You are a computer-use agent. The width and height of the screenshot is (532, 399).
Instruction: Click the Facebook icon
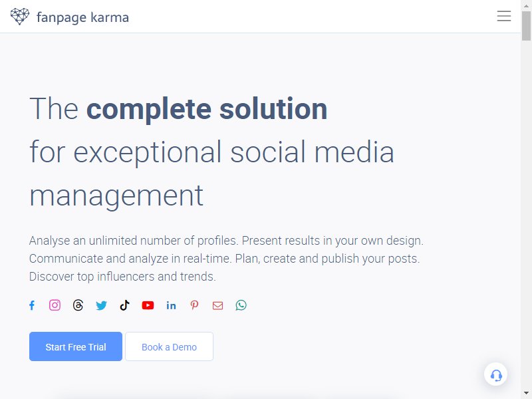[32, 305]
